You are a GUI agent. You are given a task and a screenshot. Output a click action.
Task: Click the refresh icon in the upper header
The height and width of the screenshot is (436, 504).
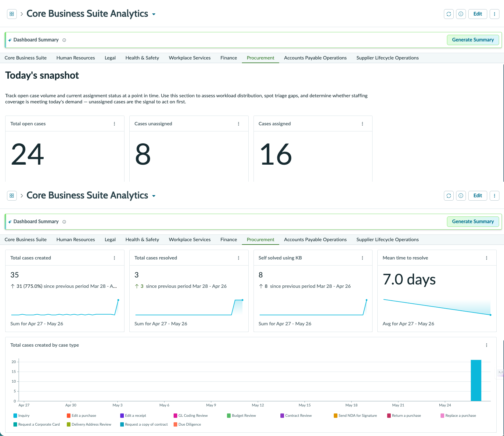coord(449,14)
